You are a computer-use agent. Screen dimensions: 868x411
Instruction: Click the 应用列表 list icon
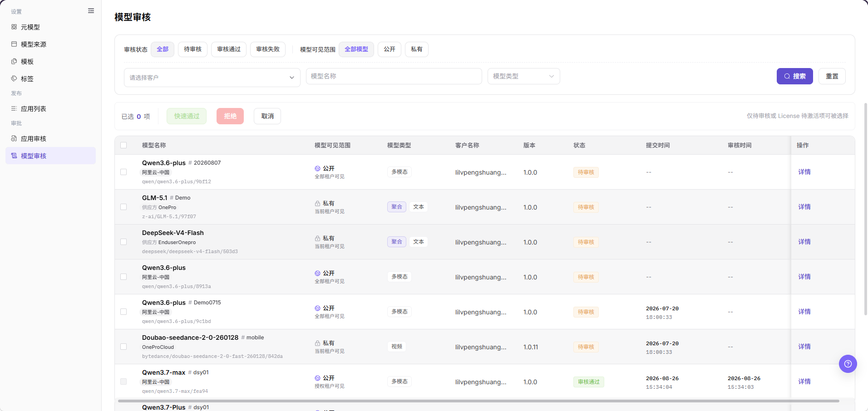(x=14, y=108)
